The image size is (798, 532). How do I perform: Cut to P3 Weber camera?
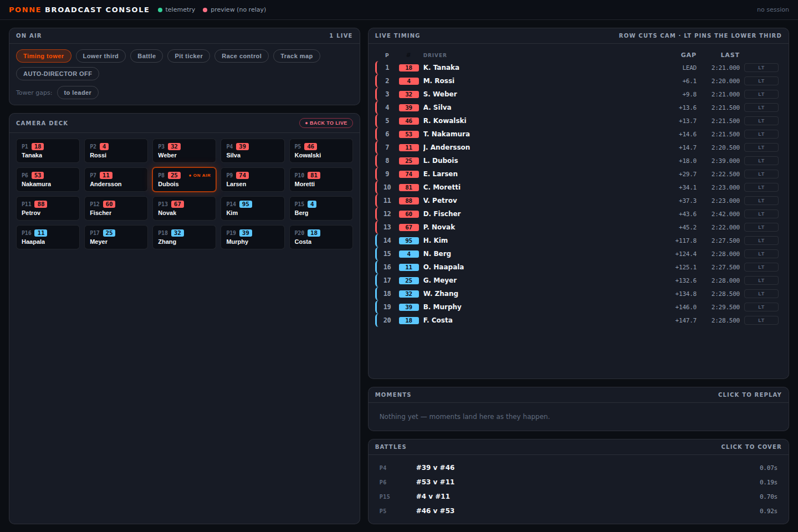click(x=184, y=151)
